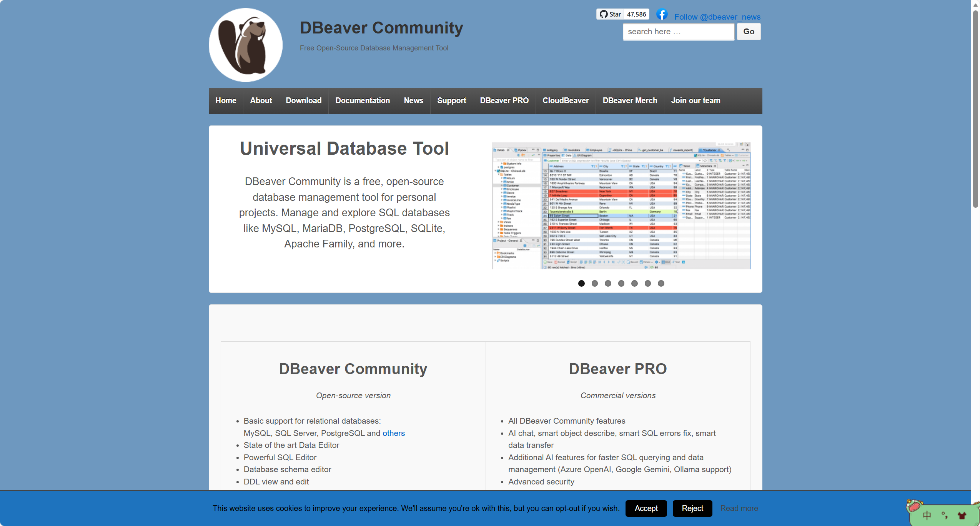The height and width of the screenshot is (526, 980).
Task: Click the page vertical scrollbar thumb
Action: 975,108
